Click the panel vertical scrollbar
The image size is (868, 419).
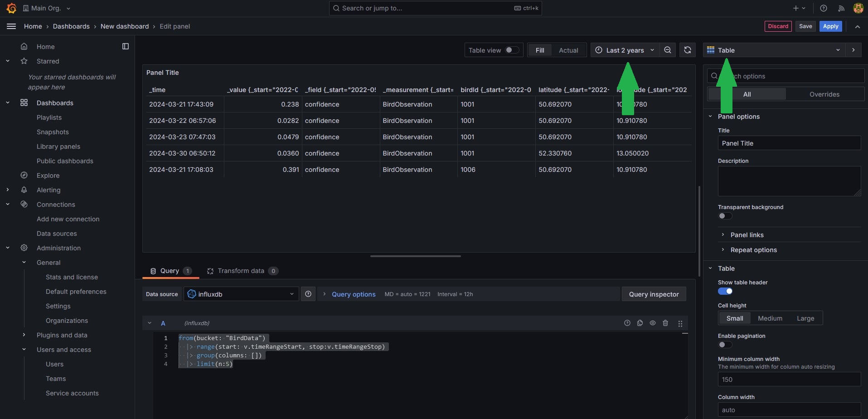coord(699,230)
